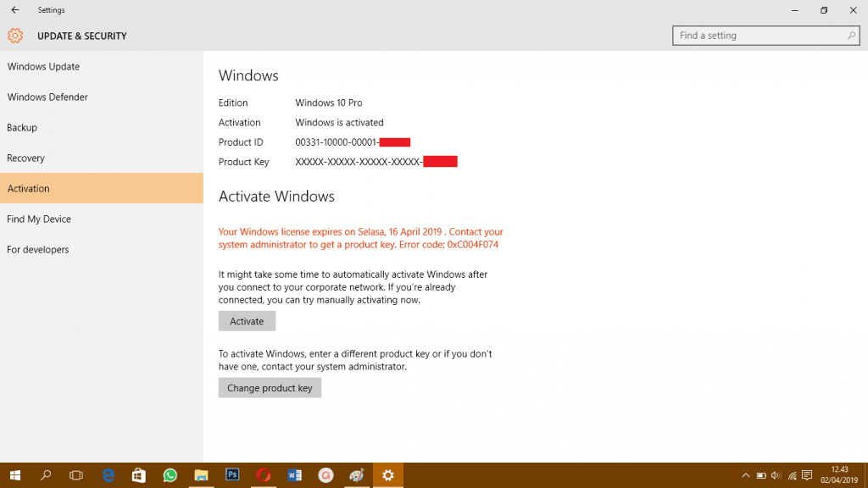Click the Activate button
The image size is (868, 488).
[247, 321]
